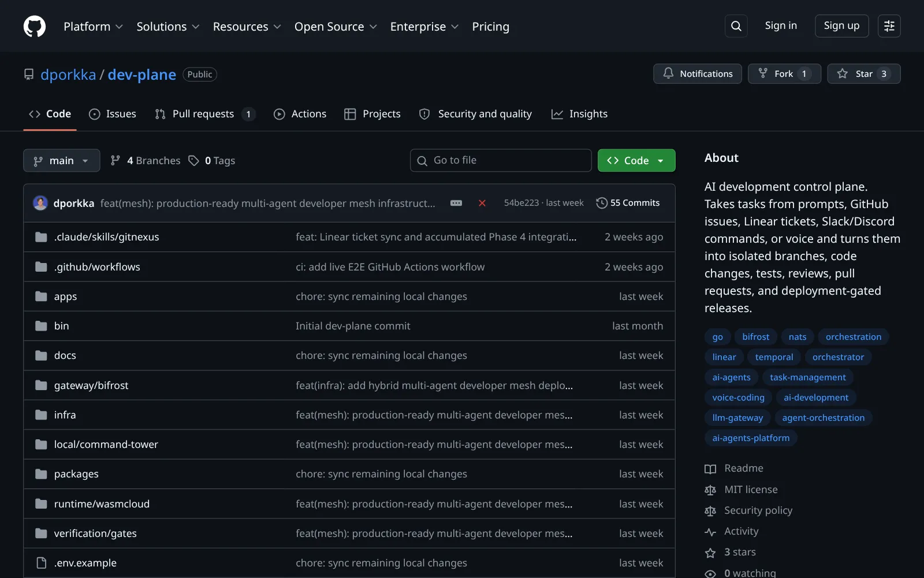924x578 pixels.
Task: Open the gateway/bifrost folder
Action: click(x=91, y=386)
